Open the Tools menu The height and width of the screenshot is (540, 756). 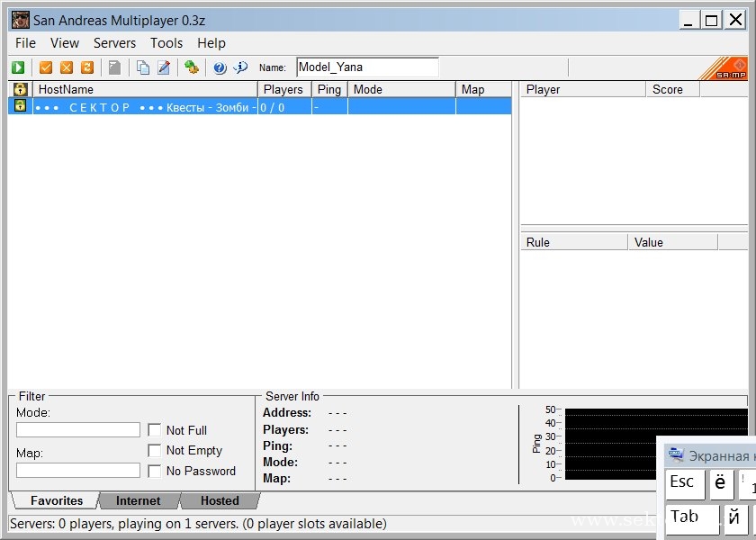(x=166, y=43)
